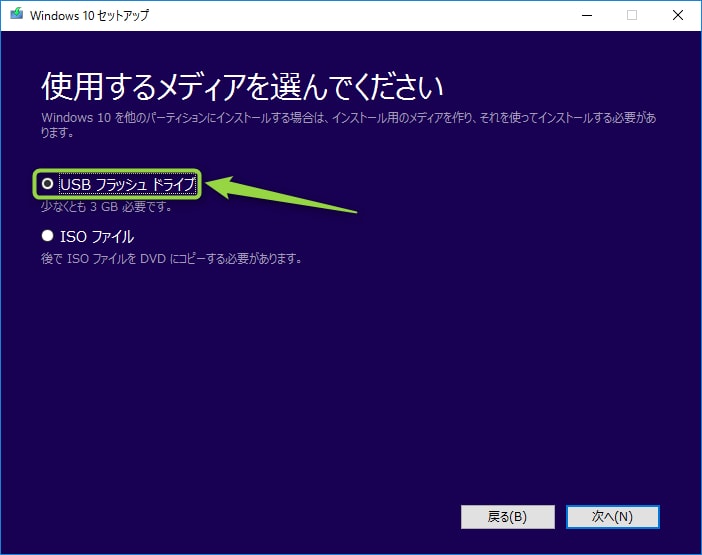Click the Windows 10 setup icon in title bar

[x=15, y=15]
